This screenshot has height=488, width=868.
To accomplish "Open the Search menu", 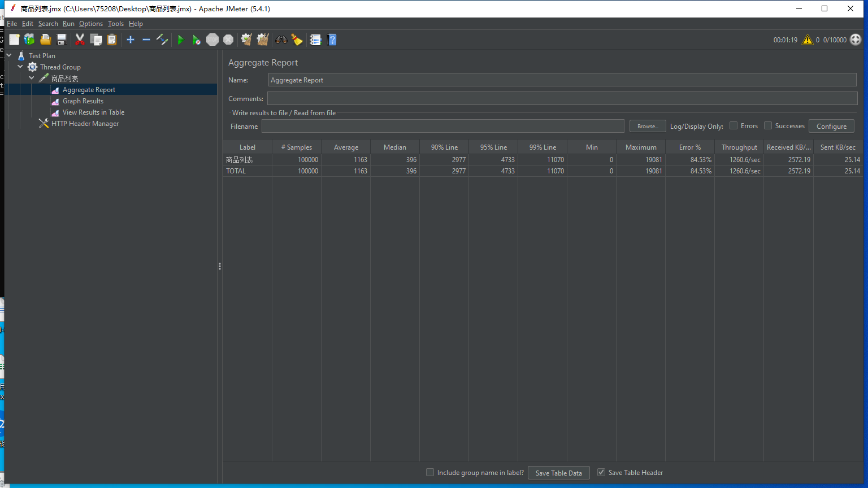I will coord(48,24).
